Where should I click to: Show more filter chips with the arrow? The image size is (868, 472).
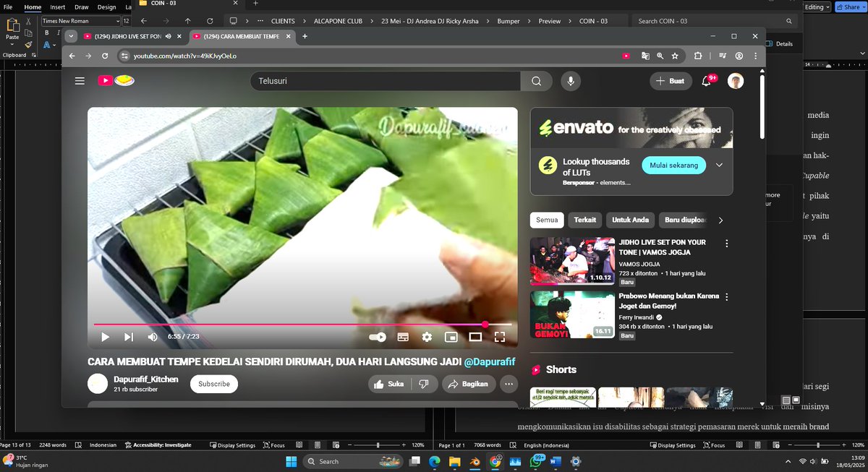pyautogui.click(x=720, y=220)
